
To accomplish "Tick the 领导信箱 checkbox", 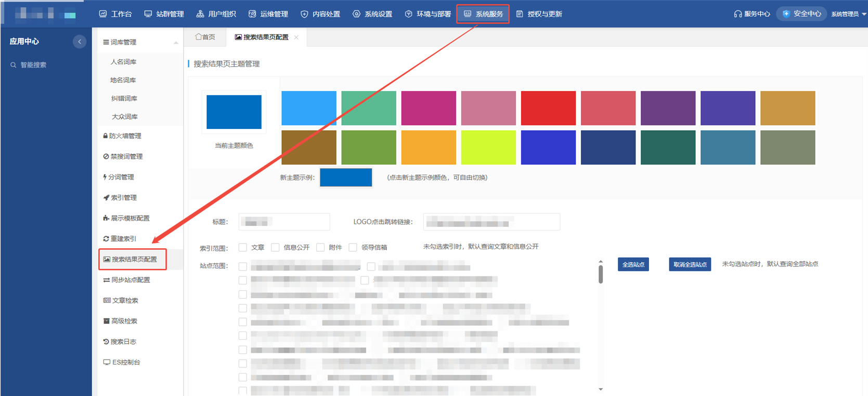I will coord(353,247).
